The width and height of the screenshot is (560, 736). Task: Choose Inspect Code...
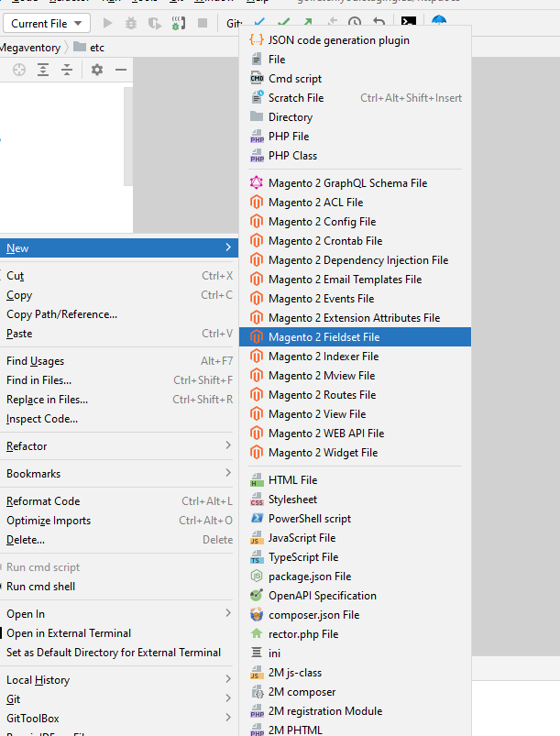tap(119, 419)
